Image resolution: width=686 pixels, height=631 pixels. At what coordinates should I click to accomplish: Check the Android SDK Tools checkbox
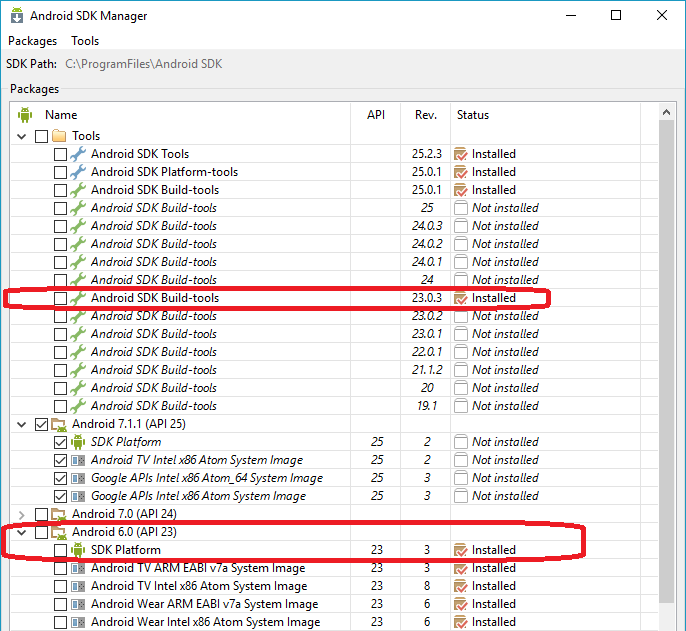coord(60,154)
